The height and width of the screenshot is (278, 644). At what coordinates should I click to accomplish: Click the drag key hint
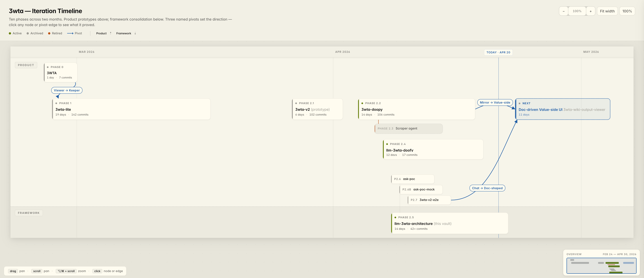click(x=13, y=271)
